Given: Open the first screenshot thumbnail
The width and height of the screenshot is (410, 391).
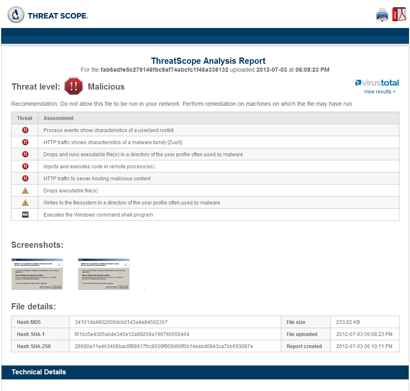Looking at the screenshot, I should point(37,274).
